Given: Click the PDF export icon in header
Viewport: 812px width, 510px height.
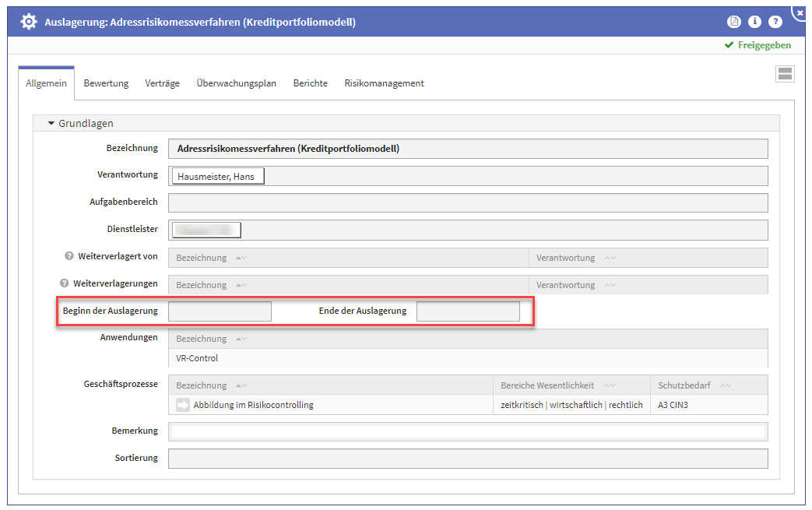Looking at the screenshot, I should point(733,22).
